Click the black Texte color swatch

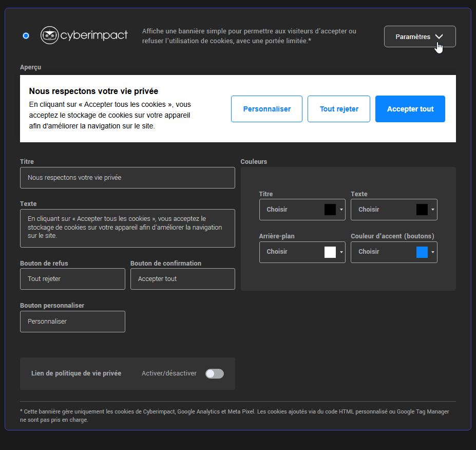(422, 210)
